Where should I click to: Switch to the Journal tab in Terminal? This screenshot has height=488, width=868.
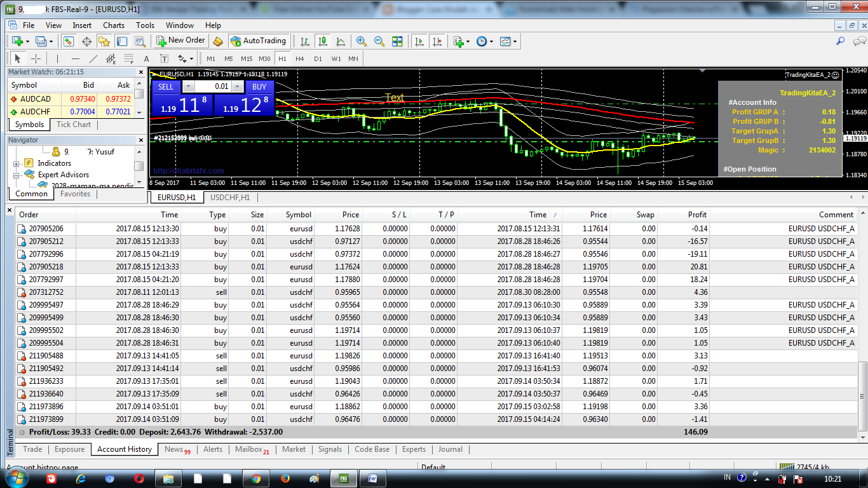(x=450, y=449)
